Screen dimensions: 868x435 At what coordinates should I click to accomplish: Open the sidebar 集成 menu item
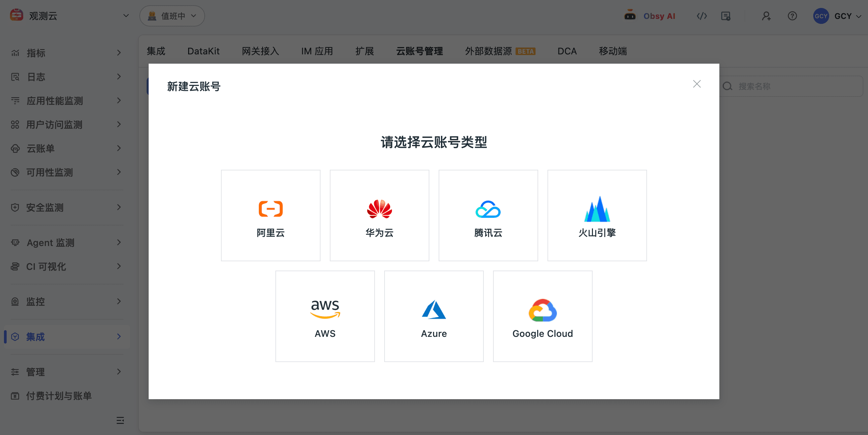[66, 337]
